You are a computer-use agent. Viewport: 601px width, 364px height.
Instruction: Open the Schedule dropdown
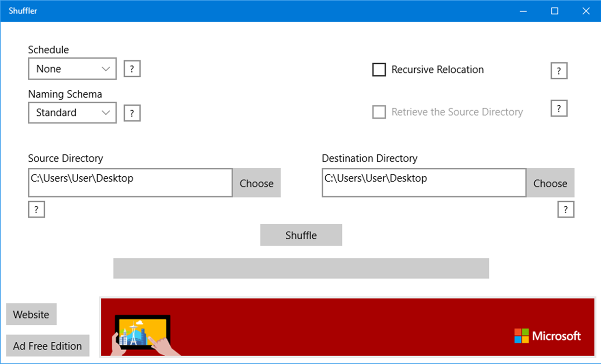point(72,68)
